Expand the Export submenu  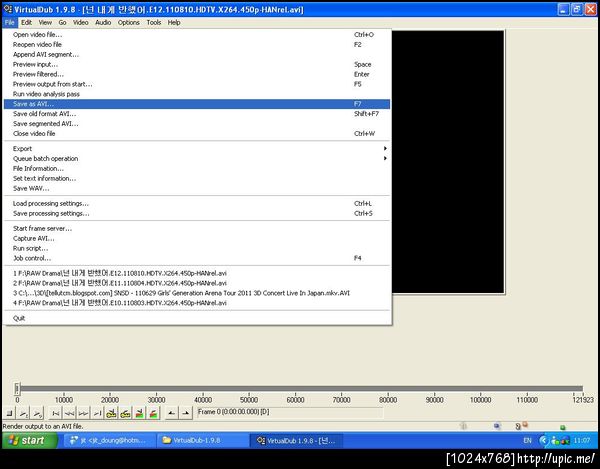click(x=197, y=149)
